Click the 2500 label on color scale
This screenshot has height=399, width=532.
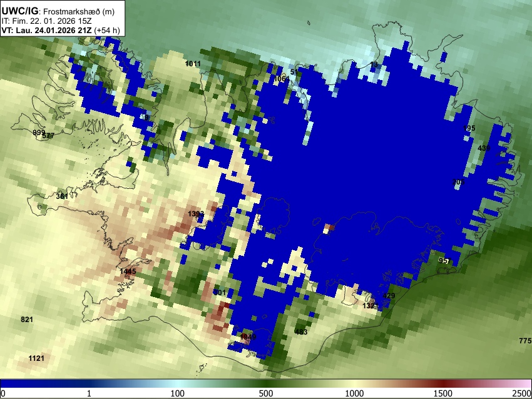point(522,393)
